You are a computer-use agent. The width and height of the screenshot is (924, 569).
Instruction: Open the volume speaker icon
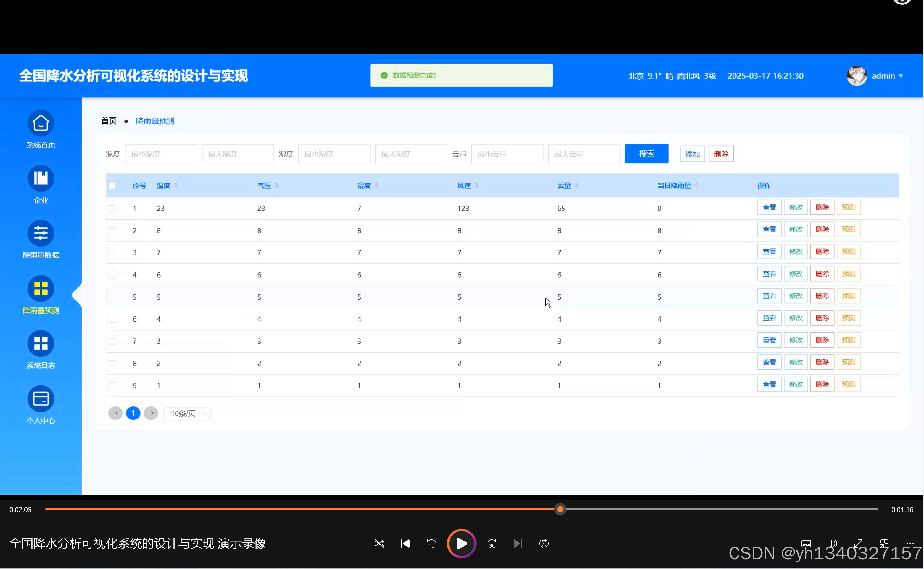[832, 544]
